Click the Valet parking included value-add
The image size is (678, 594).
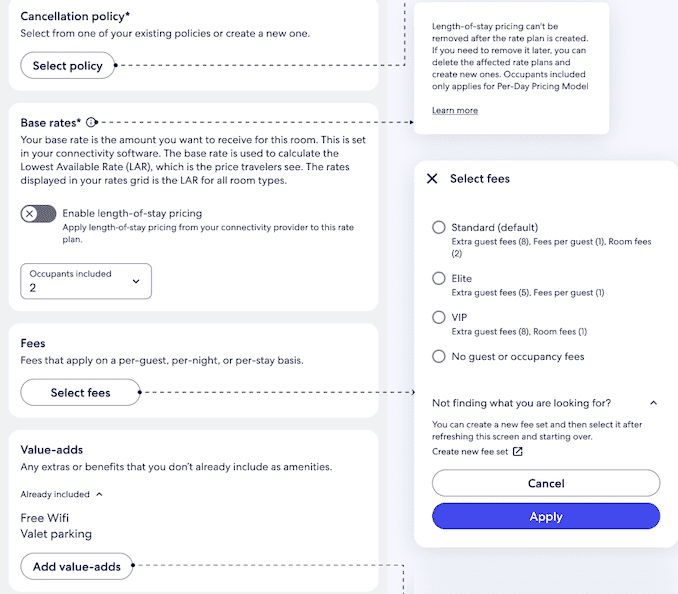tap(56, 534)
